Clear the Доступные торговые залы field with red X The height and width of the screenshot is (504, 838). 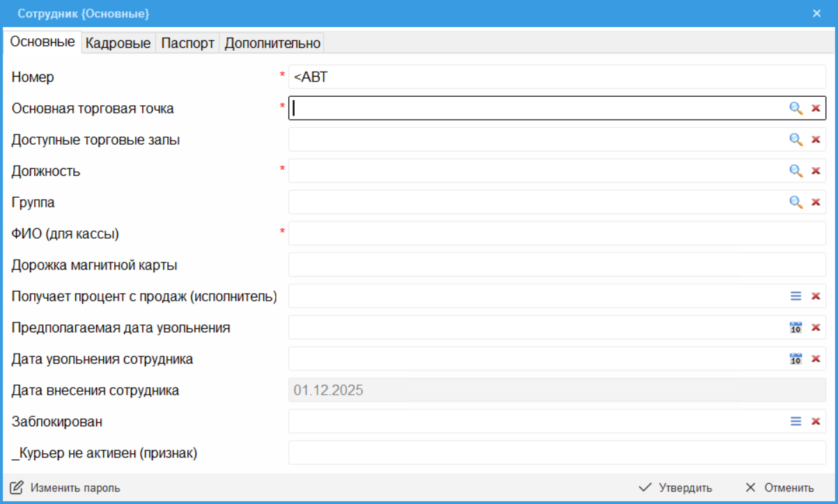coord(816,139)
